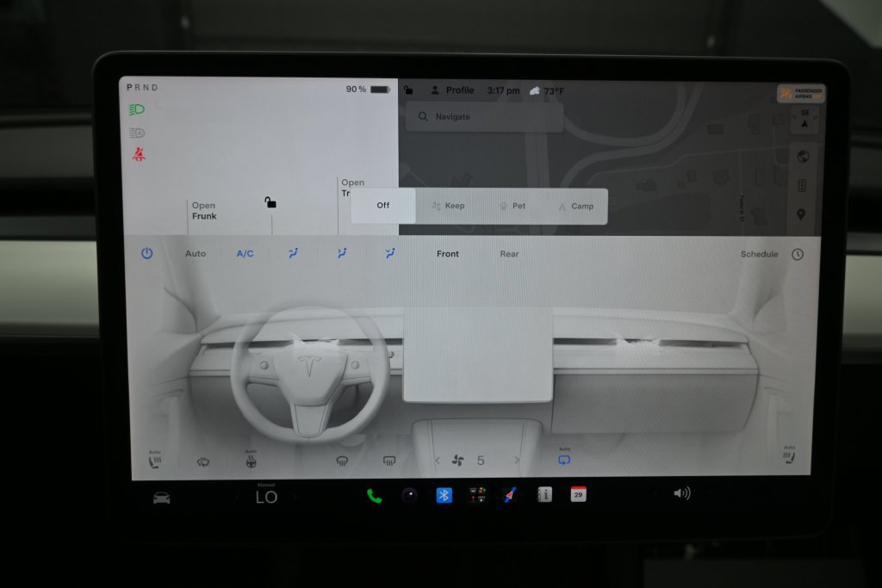Tap the driver seat heater icon
Image resolution: width=882 pixels, height=588 pixels.
(x=155, y=462)
